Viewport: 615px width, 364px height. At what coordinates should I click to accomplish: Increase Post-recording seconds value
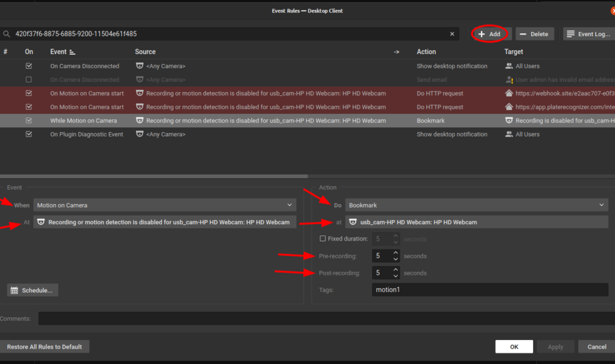395,269
